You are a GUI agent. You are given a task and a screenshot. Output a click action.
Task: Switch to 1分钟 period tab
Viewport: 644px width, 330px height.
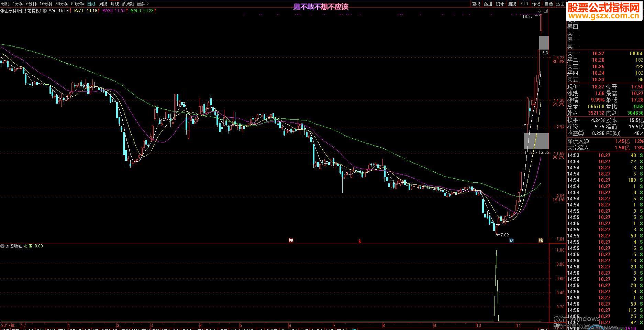[x=18, y=4]
